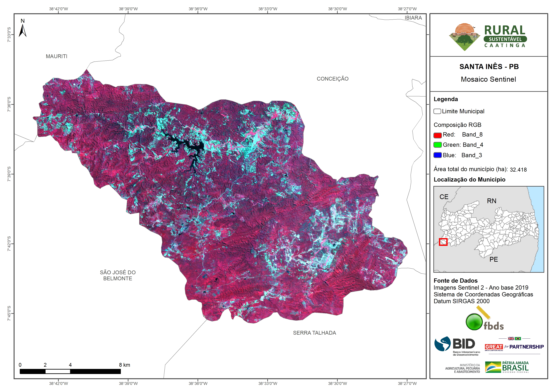
Task: Click the Ministério da Agricultura text logo
Action: tap(462, 369)
